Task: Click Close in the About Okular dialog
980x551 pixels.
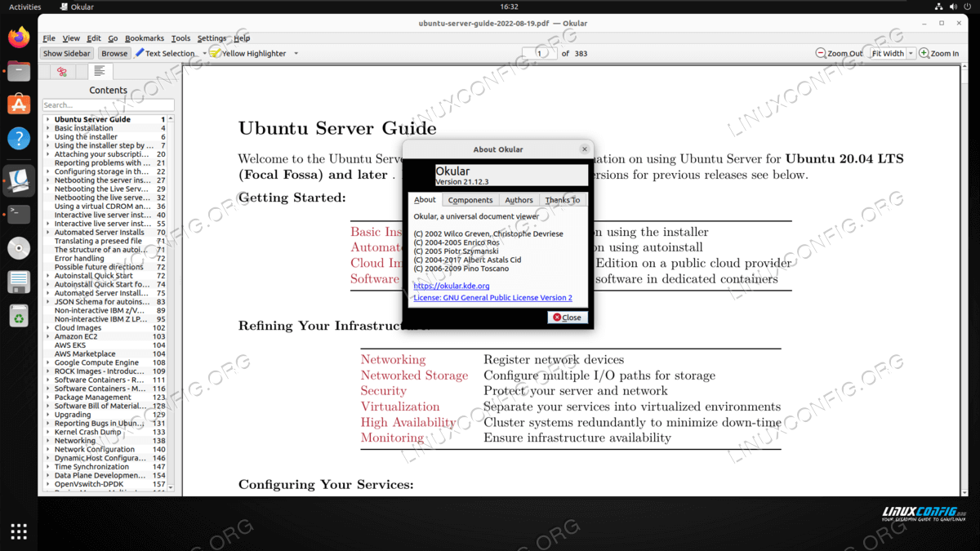Action: [568, 318]
